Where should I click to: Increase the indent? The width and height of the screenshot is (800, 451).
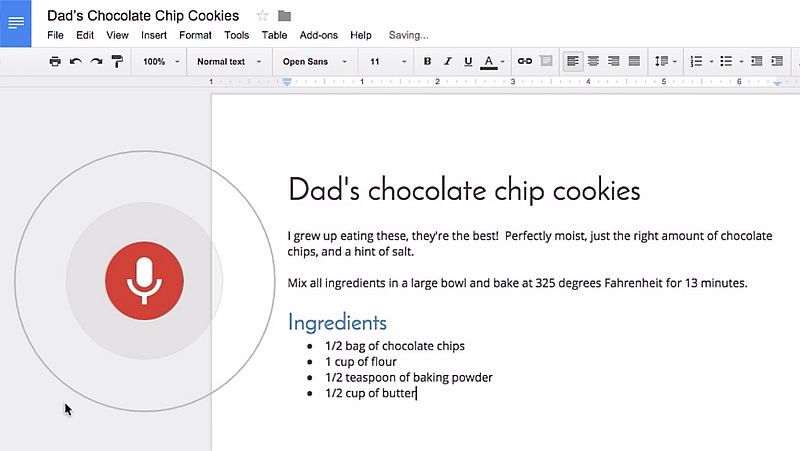[777, 61]
